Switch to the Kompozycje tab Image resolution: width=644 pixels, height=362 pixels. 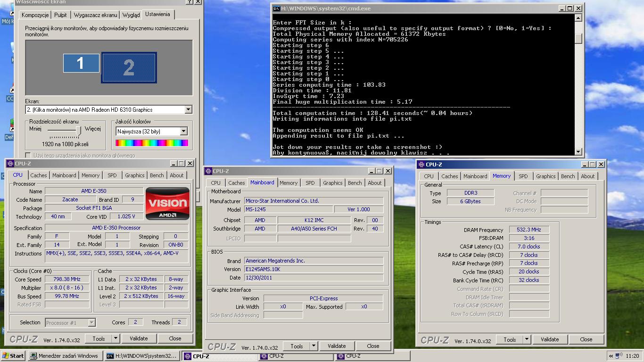pyautogui.click(x=35, y=15)
